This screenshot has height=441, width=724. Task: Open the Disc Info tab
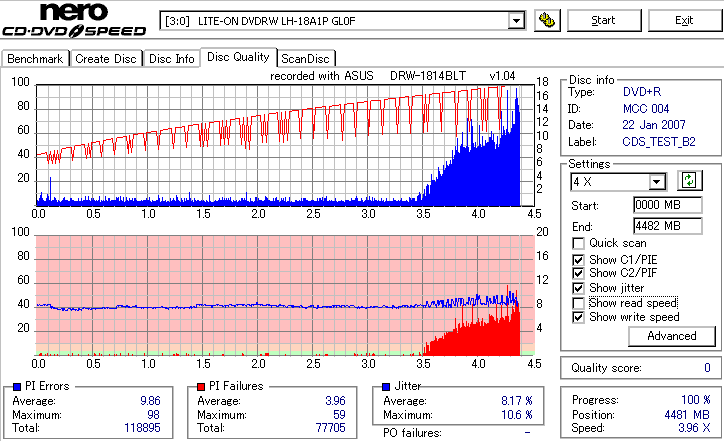(171, 59)
